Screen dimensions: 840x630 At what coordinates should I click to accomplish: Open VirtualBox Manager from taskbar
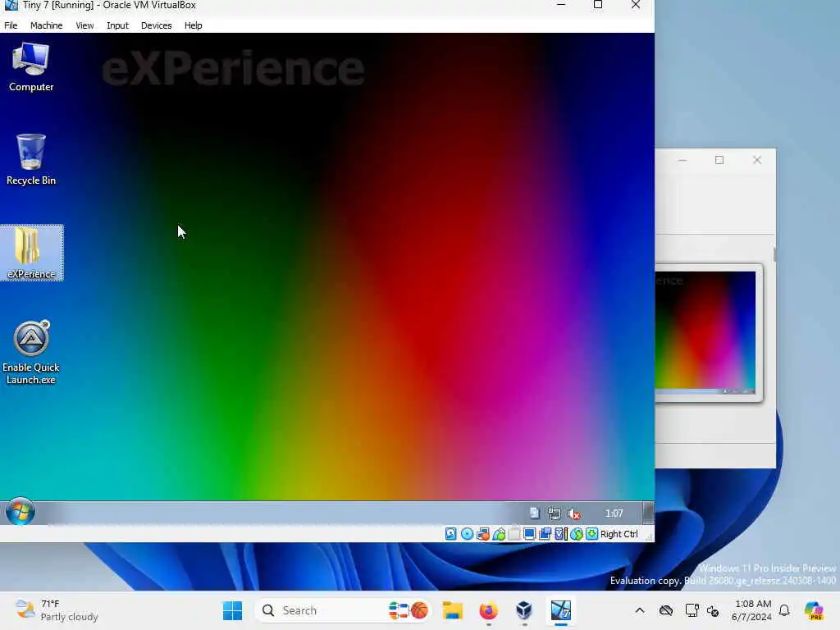[524, 610]
